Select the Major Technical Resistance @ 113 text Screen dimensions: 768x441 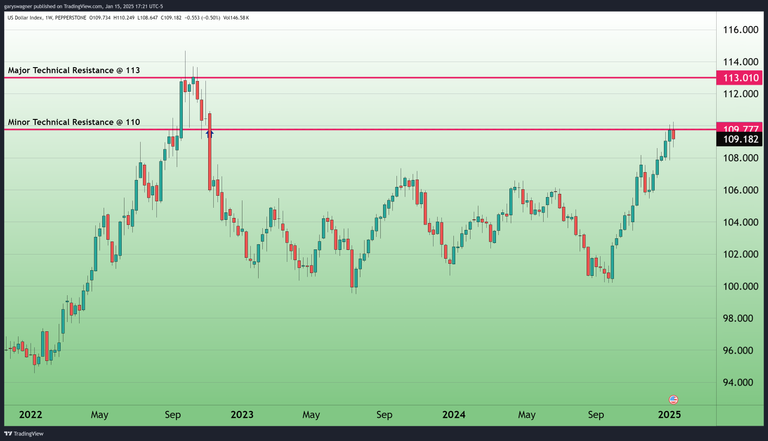[74, 71]
